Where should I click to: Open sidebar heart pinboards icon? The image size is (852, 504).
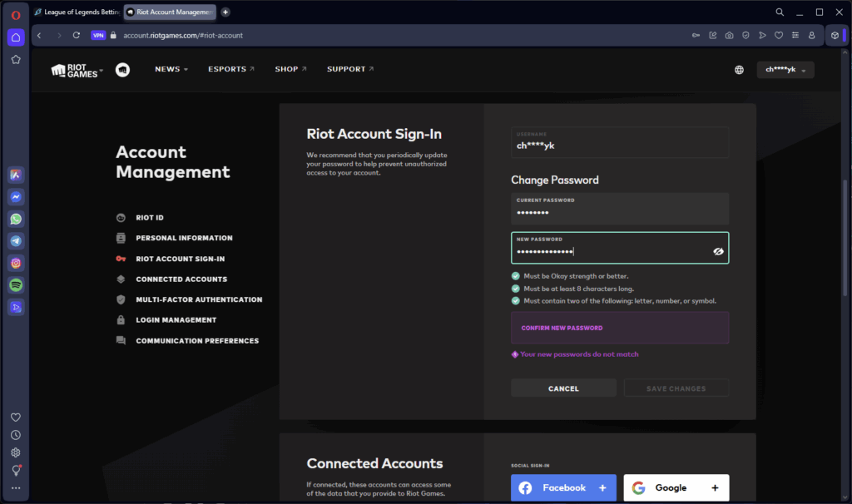16,418
